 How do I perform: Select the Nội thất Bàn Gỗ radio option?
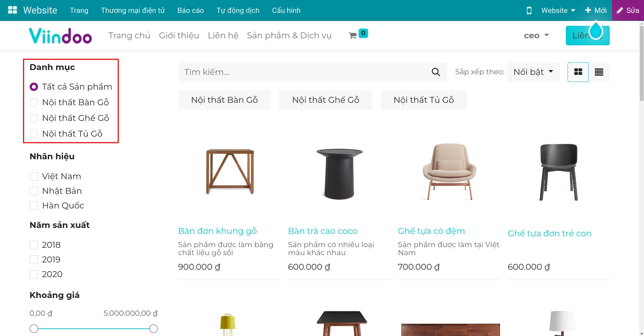pos(34,102)
